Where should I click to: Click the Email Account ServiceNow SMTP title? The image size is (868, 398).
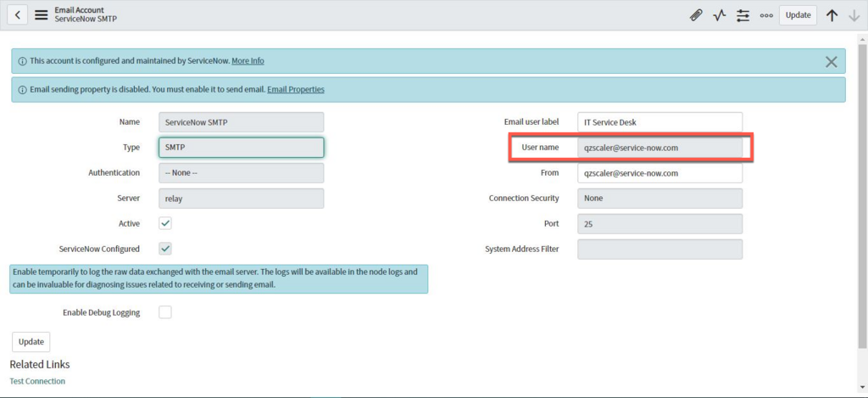[86, 14]
